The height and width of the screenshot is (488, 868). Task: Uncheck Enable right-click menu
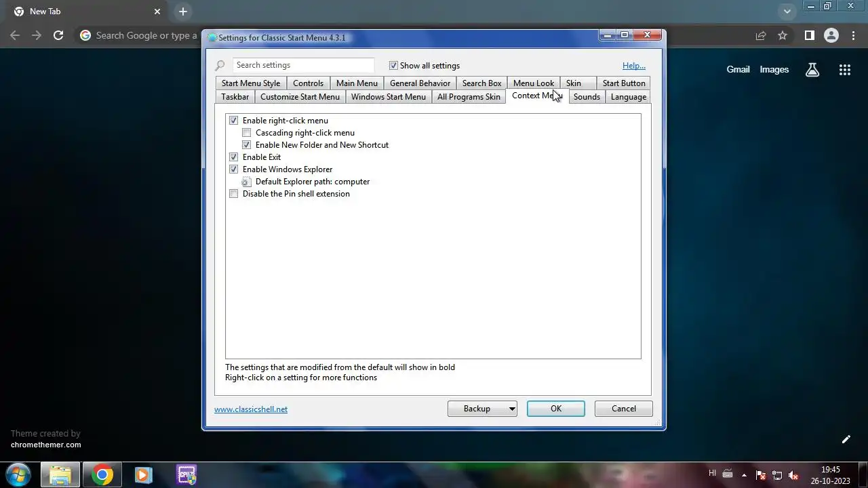[234, 121]
